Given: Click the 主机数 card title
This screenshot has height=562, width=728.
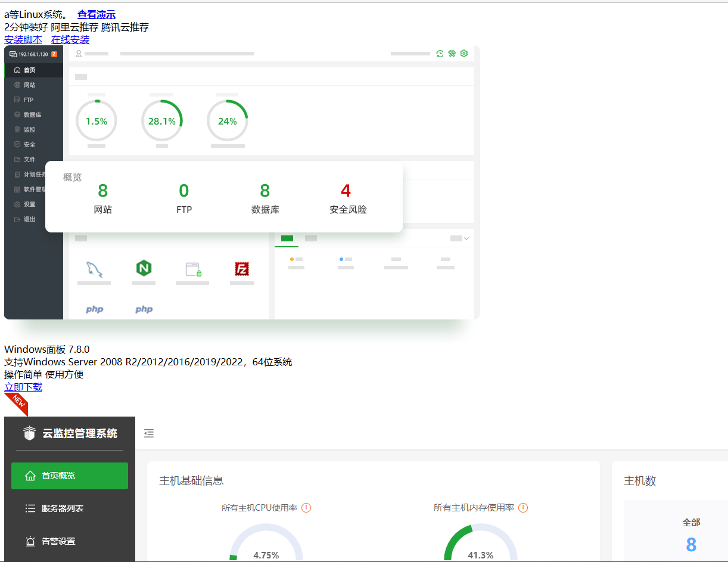Looking at the screenshot, I should pos(640,481).
